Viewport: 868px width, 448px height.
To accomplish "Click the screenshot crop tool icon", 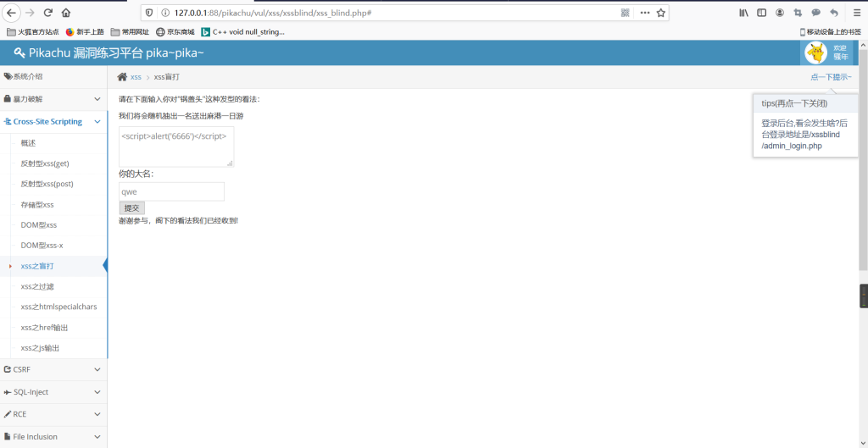I will 798,13.
